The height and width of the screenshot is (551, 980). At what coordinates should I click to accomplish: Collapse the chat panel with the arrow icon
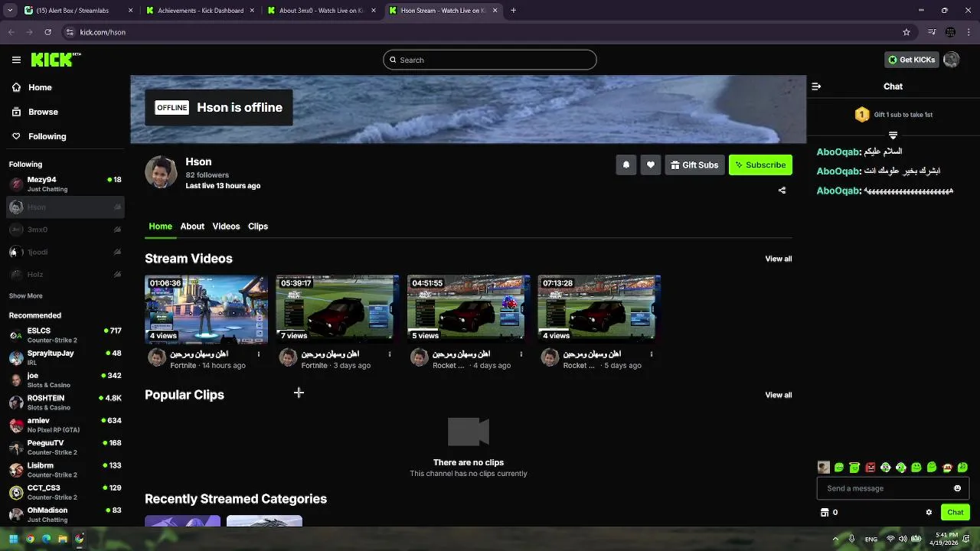[x=816, y=86]
